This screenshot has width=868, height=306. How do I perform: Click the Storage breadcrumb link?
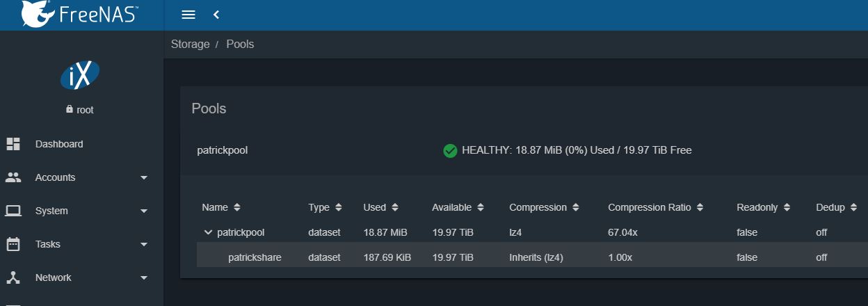190,44
